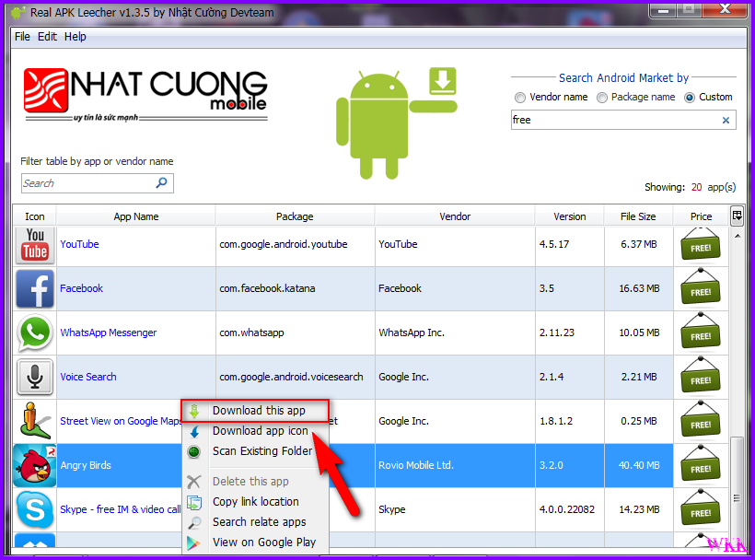Sort by Version column header
This screenshot has width=755, height=560.
pos(570,216)
